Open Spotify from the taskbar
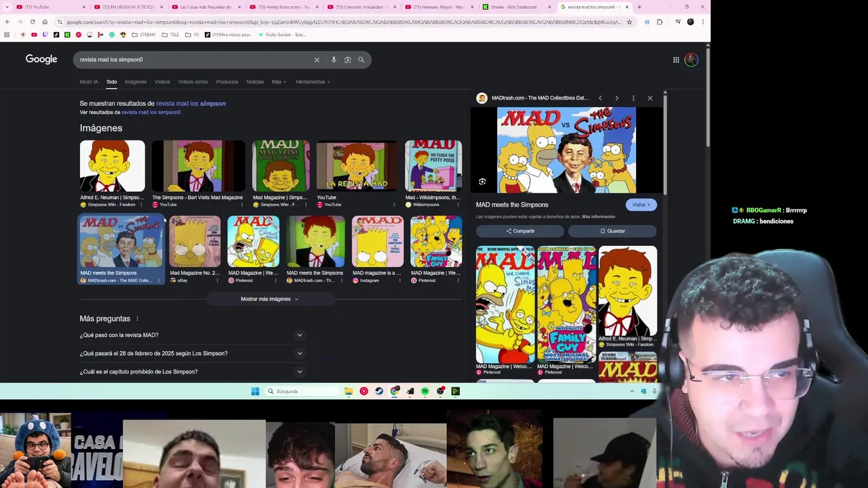Viewport: 868px width, 488px height. point(425,391)
